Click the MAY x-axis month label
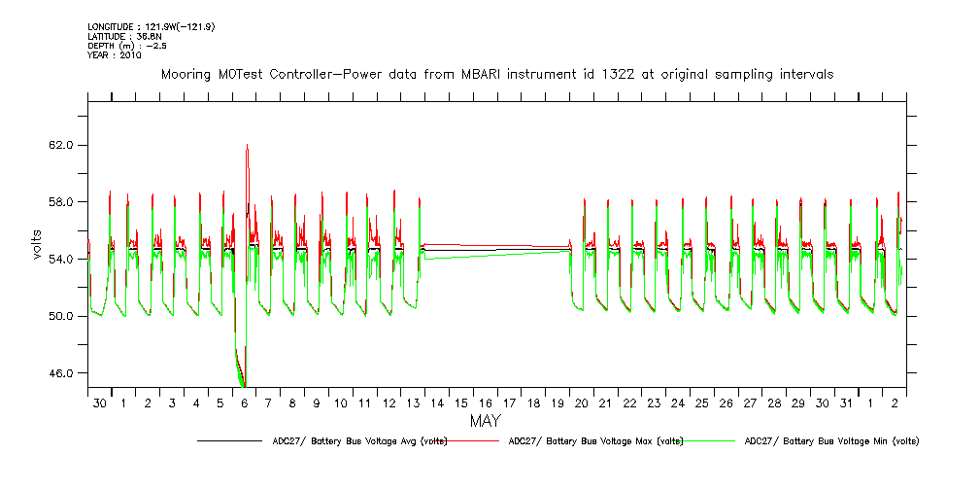 tap(486, 421)
